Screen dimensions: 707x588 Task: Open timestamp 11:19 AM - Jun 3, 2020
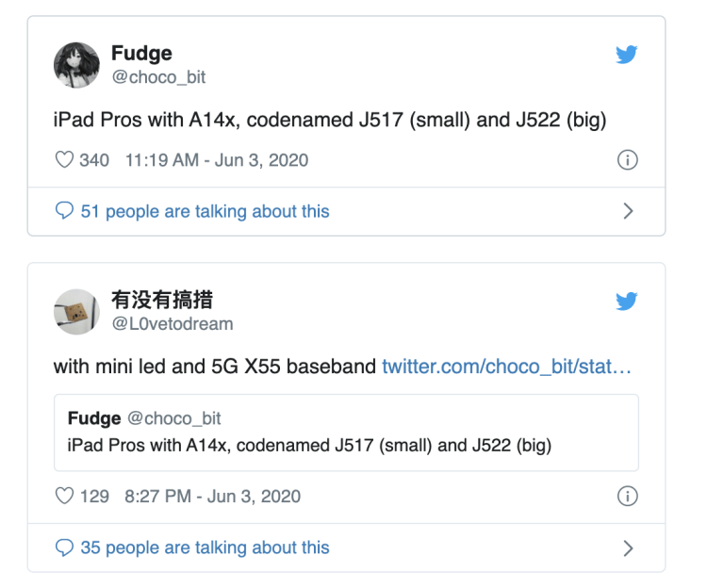[x=216, y=160]
